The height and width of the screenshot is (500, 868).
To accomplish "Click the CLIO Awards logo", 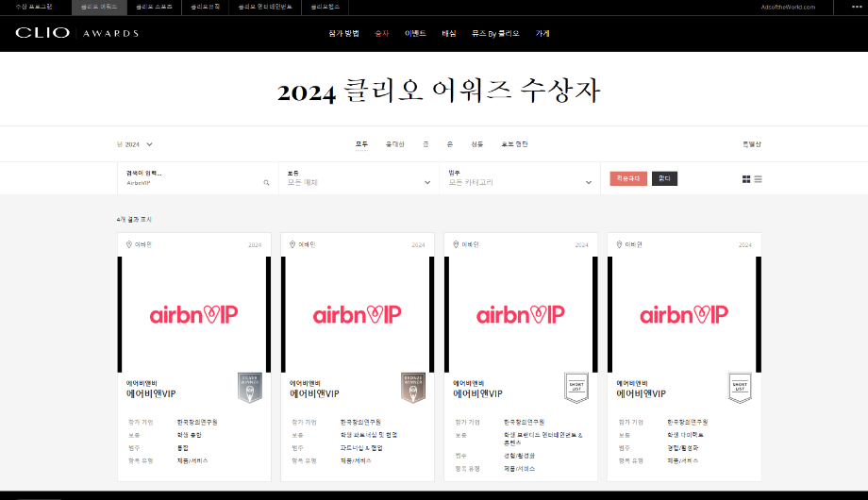I will [76, 33].
